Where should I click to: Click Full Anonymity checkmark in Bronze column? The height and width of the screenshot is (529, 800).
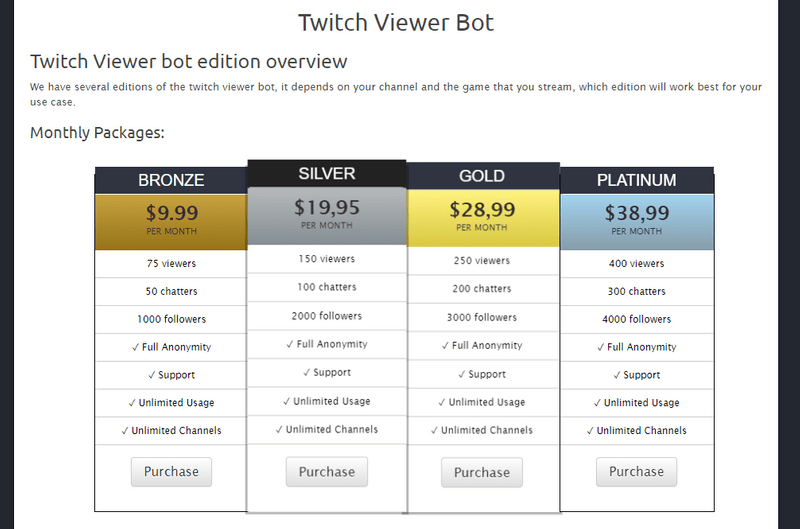pyautogui.click(x=135, y=347)
